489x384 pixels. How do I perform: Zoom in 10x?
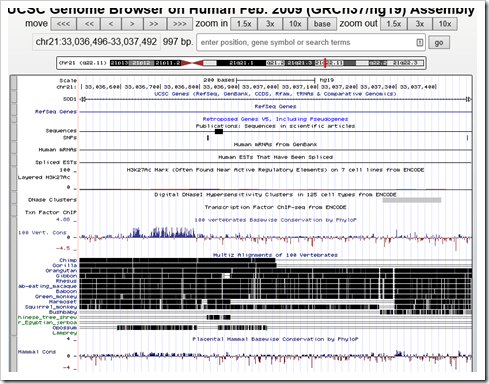click(295, 24)
